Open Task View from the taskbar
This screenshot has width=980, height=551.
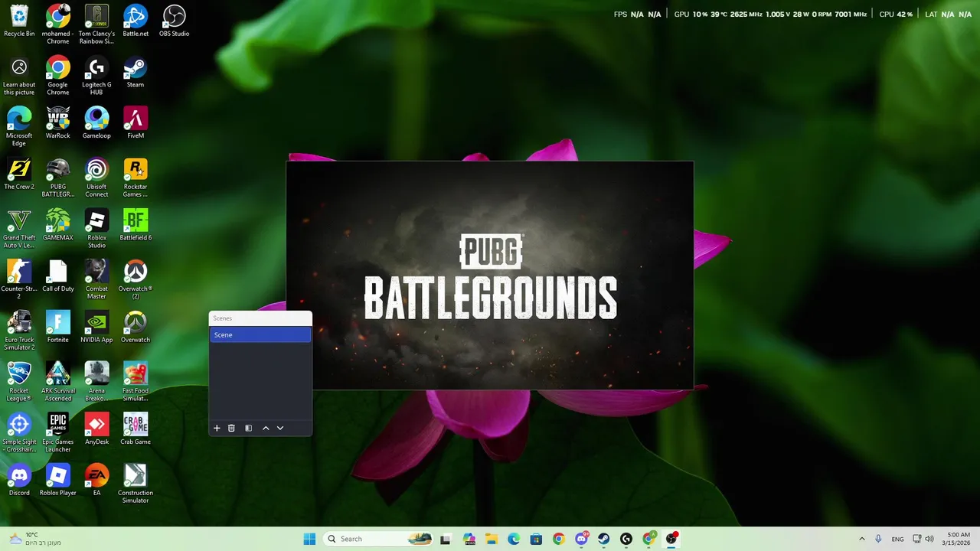[x=446, y=539]
